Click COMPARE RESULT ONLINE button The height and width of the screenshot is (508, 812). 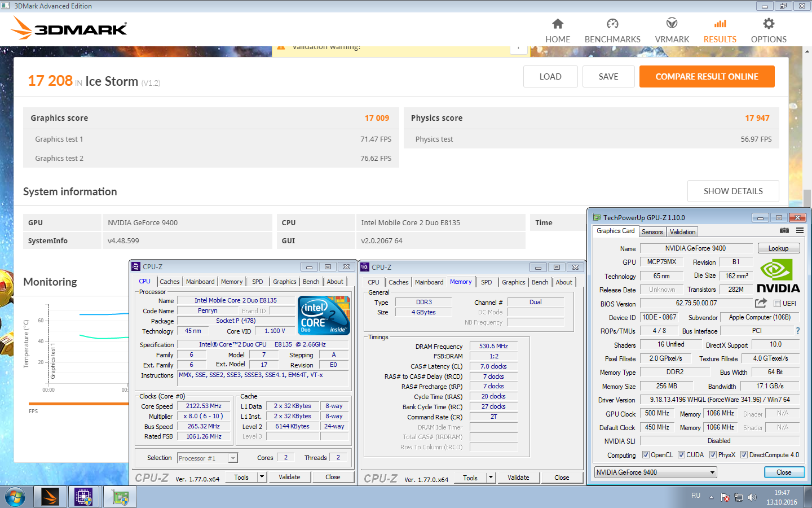pos(707,77)
